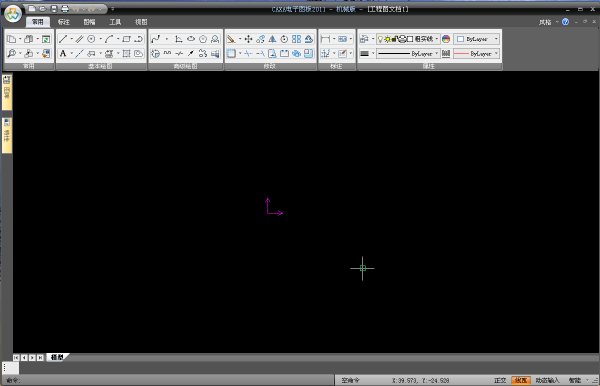Viewport: 600px width, 386px height.
Task: Click the Save quick-access icon
Action: tap(54, 8)
